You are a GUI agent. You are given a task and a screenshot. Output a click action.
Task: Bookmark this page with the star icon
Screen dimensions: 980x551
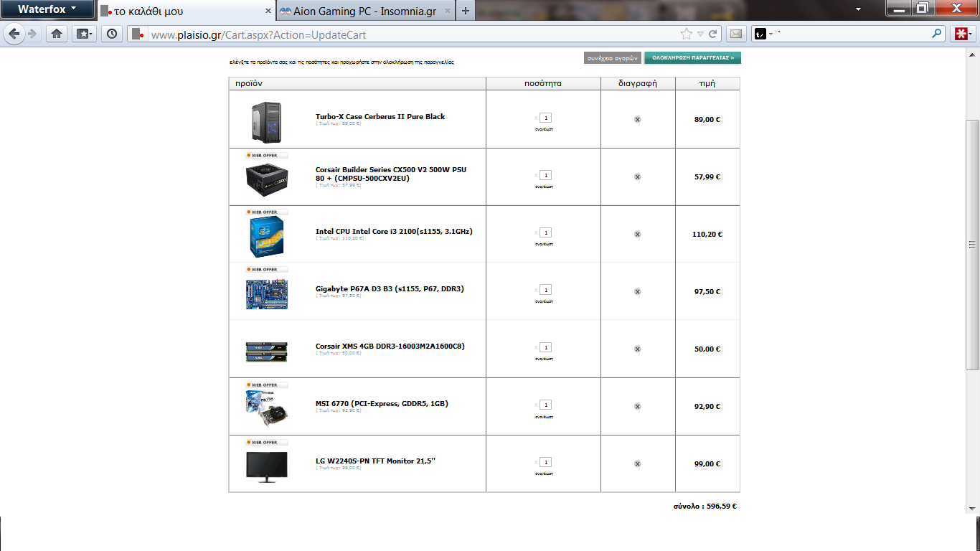686,34
